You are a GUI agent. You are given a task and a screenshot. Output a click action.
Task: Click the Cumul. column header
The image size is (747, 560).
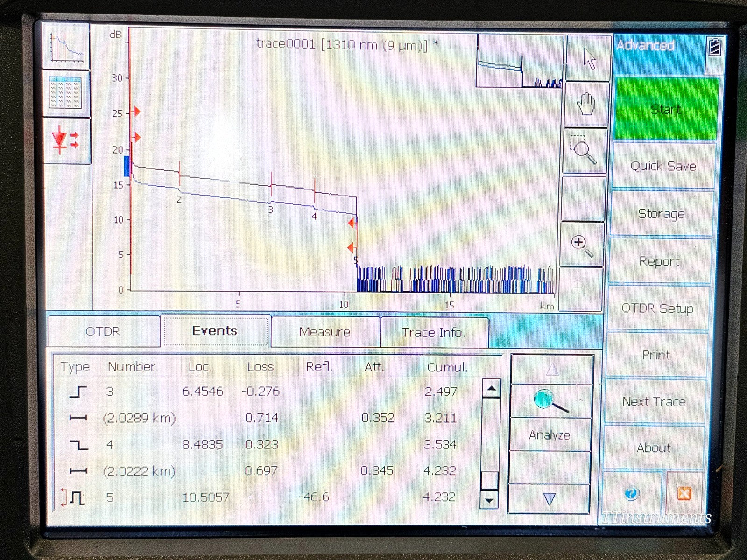click(x=447, y=368)
